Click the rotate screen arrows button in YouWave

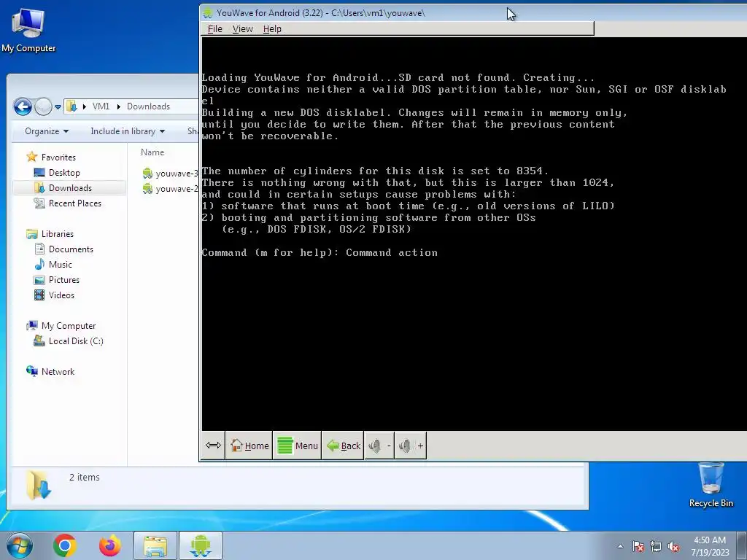point(213,446)
